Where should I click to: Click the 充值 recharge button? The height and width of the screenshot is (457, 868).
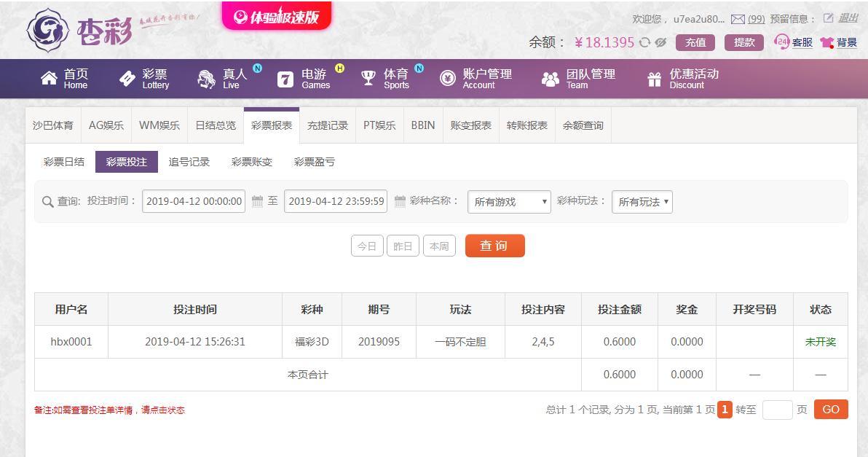(695, 42)
